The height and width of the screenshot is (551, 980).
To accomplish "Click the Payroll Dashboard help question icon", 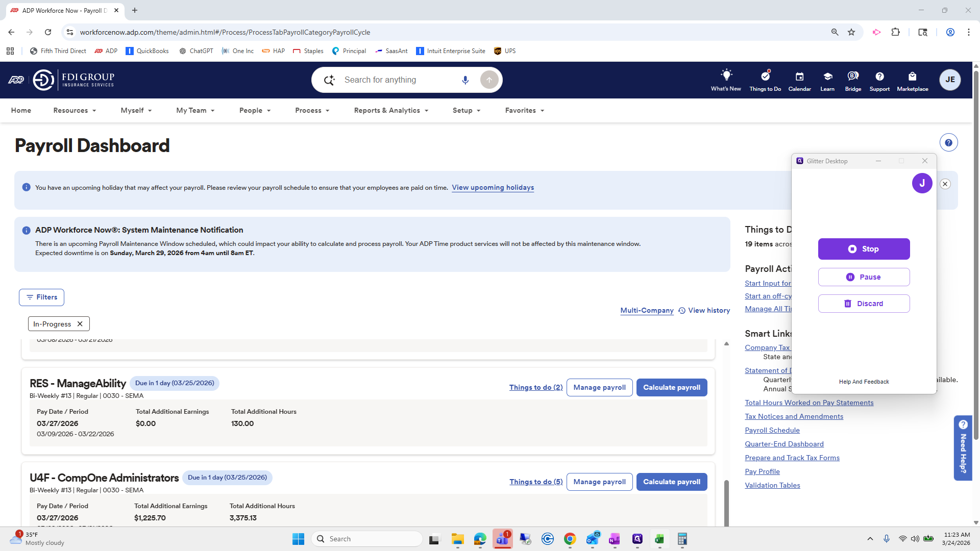I will coord(948,143).
